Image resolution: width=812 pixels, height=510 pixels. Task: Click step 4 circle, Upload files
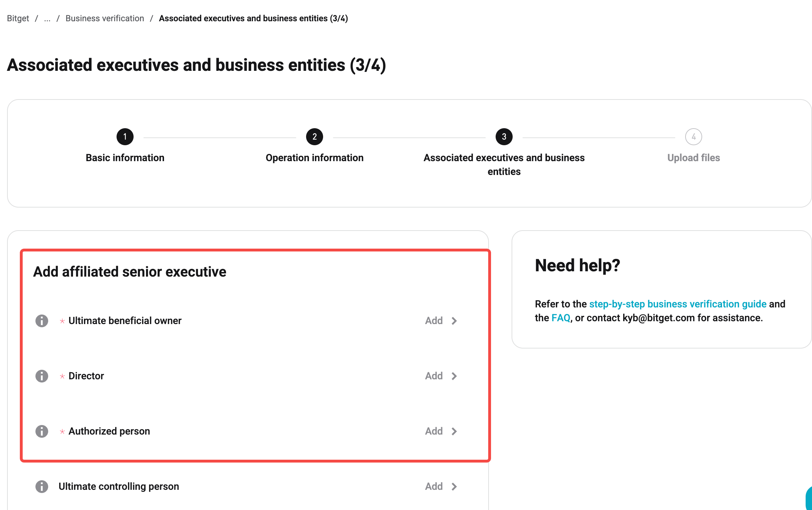694,137
